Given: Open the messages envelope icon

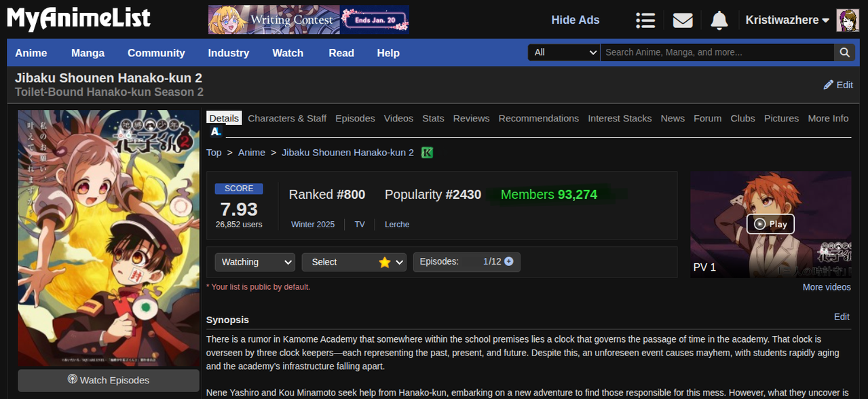Looking at the screenshot, I should tap(683, 20).
